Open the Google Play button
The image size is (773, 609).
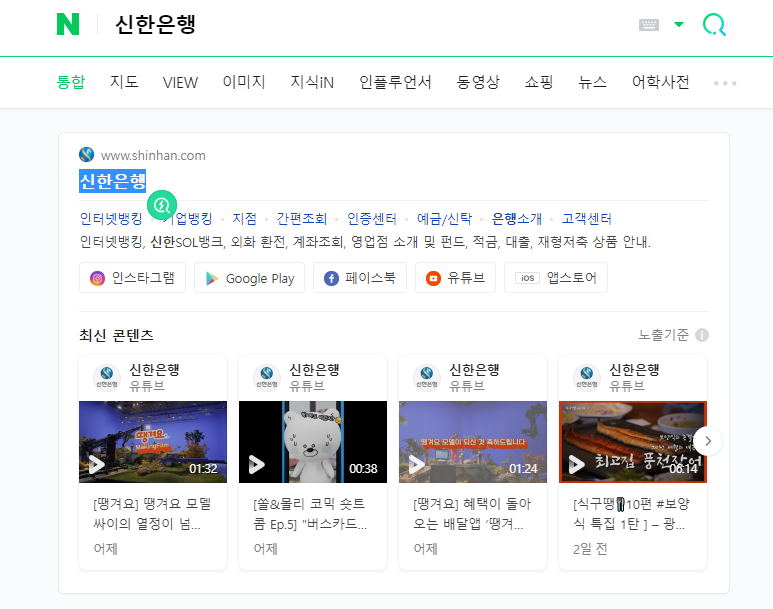click(x=249, y=278)
